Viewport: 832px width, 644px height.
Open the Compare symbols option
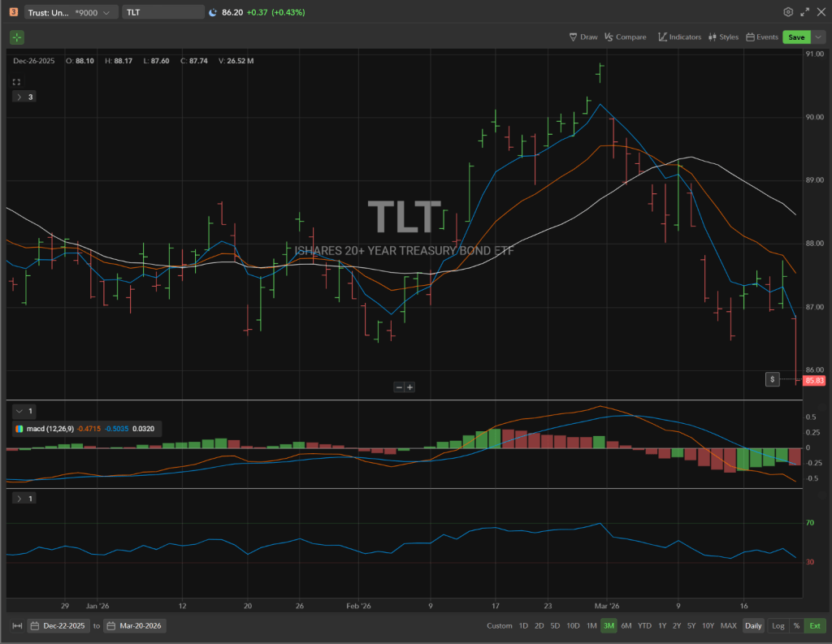pos(625,37)
